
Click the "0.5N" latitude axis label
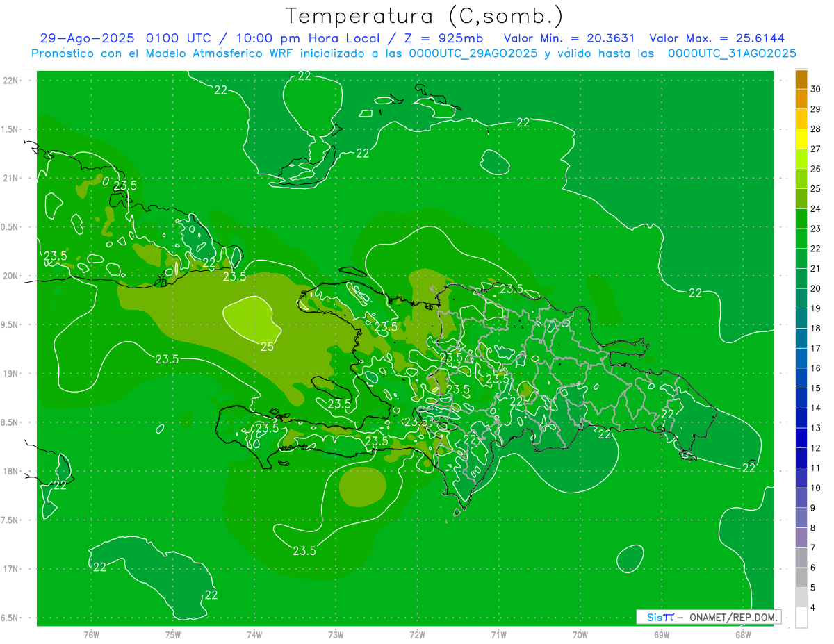(10, 227)
